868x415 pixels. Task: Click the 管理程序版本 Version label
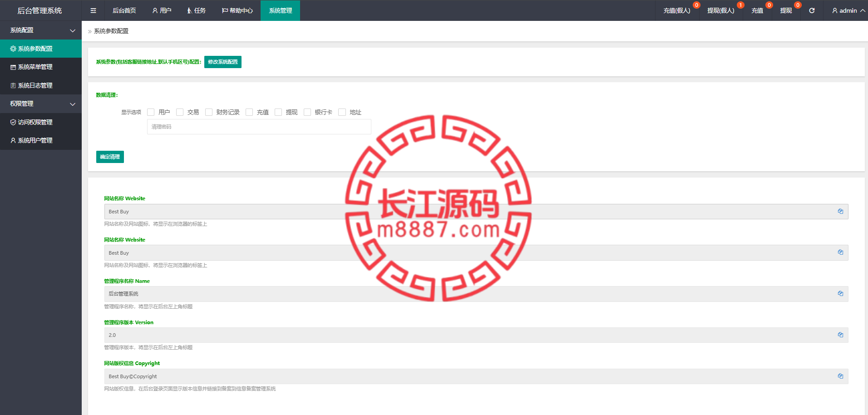tap(129, 322)
